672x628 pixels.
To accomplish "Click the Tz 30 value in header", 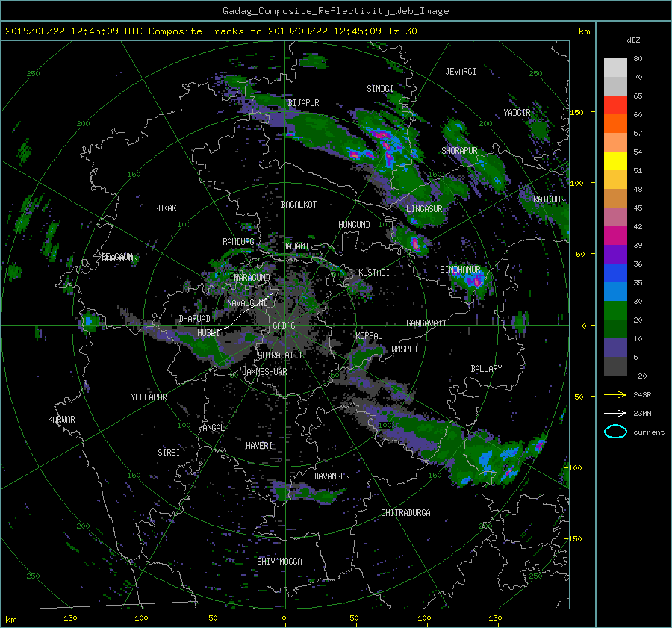I will click(x=402, y=31).
